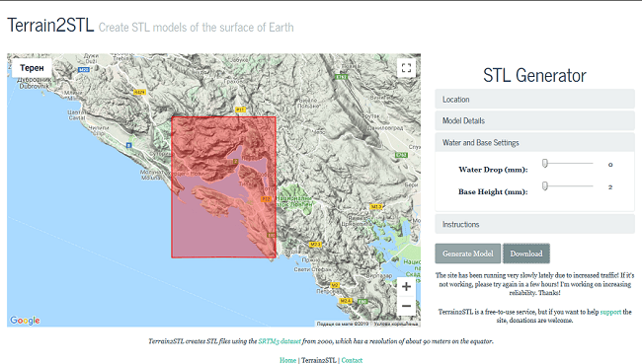Click the map terms of use link
Screen dimensions: 642x364
pos(396,324)
